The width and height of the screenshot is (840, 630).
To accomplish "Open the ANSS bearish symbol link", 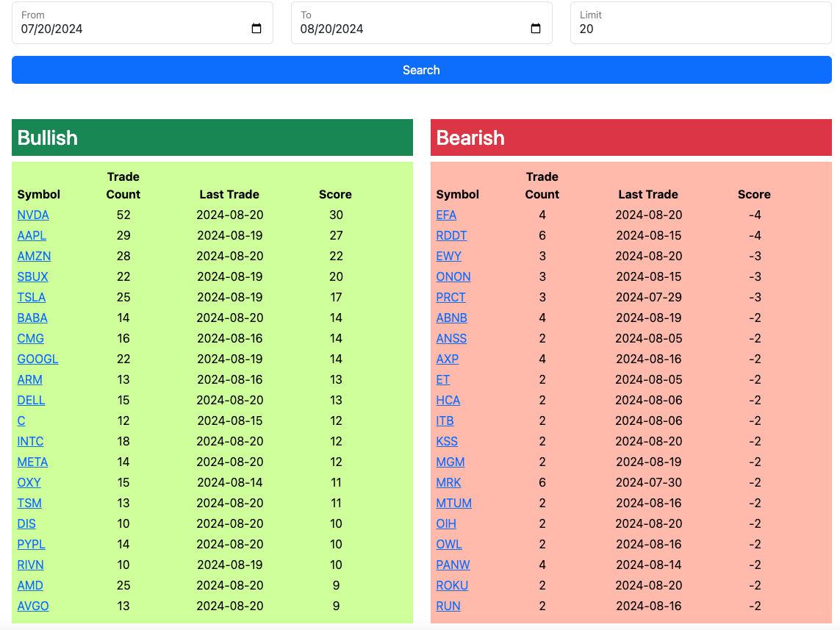I will click(452, 339).
